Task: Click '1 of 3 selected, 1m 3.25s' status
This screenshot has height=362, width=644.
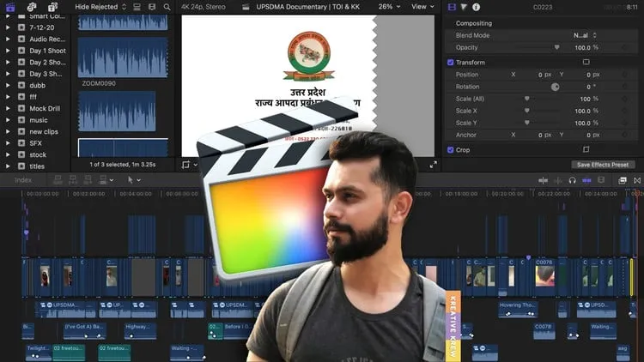Action: tap(123, 165)
